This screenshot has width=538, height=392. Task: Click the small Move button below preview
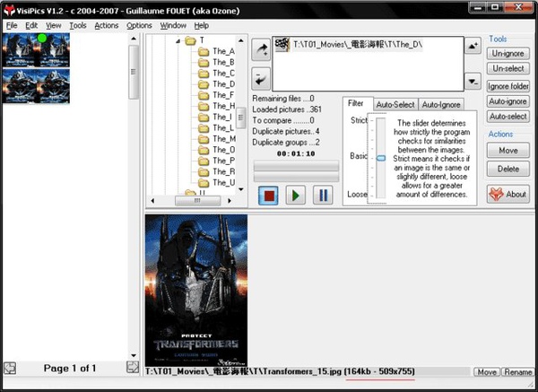tap(487, 372)
